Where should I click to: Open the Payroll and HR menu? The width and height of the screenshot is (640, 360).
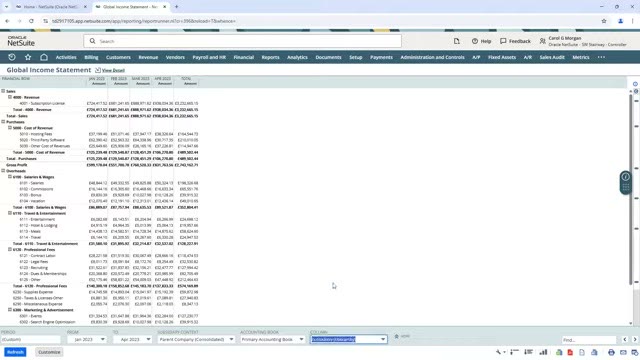click(209, 58)
